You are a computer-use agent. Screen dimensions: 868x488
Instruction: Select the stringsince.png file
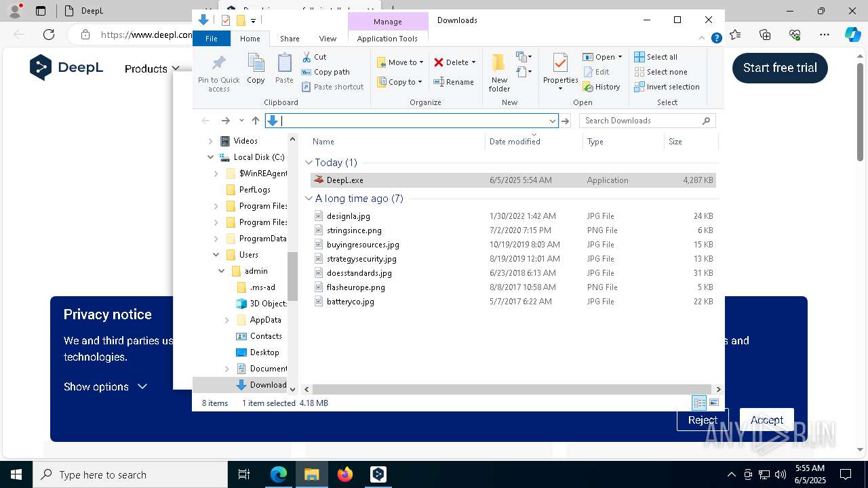(x=354, y=230)
